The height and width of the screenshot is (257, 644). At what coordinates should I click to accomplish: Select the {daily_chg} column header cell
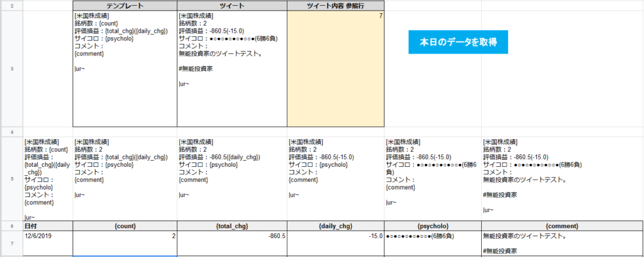[x=336, y=226]
